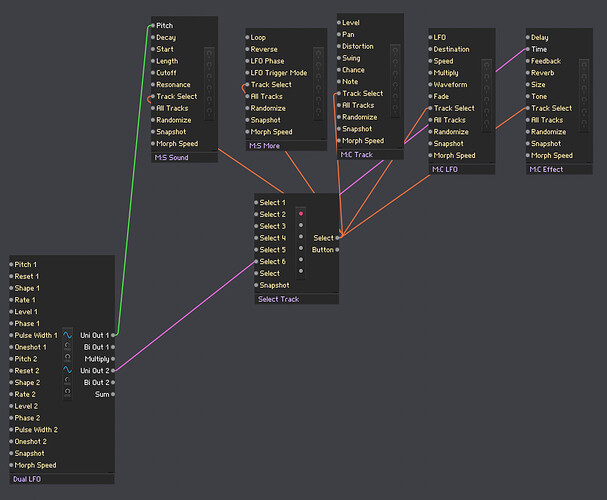The height and width of the screenshot is (500, 607).
Task: Click the Feedback input port on M:C Effect
Action: coord(528,61)
